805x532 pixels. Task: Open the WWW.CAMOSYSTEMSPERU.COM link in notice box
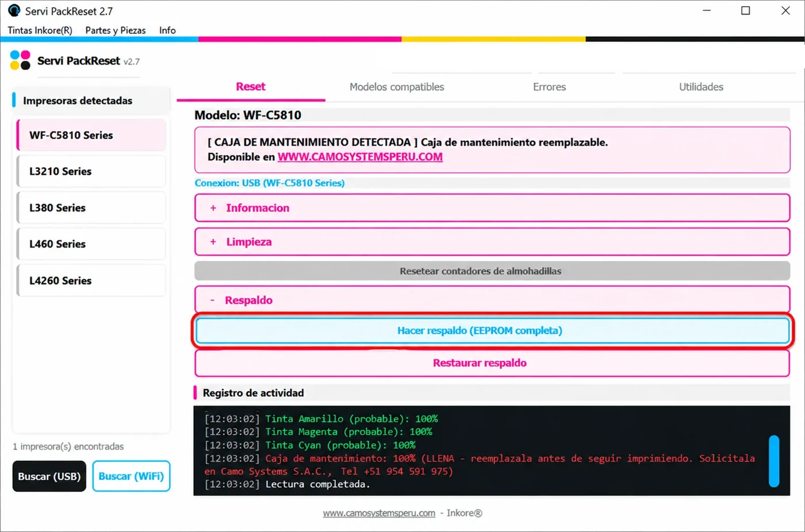tap(360, 157)
